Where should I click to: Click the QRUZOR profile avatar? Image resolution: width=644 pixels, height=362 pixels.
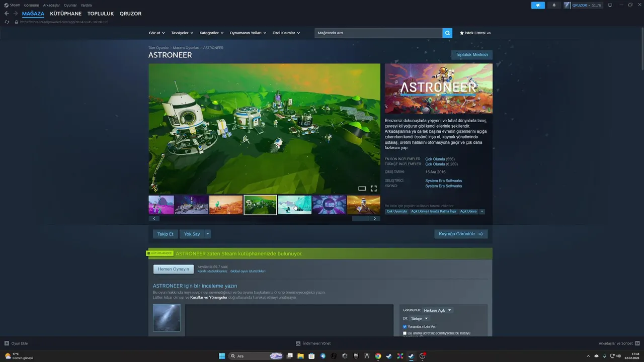coord(567,5)
